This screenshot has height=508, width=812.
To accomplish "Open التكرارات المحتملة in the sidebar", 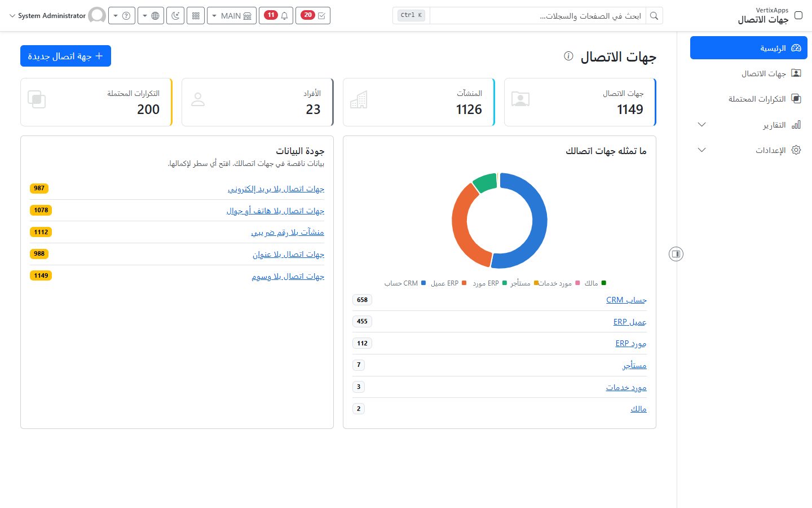I will 749,99.
